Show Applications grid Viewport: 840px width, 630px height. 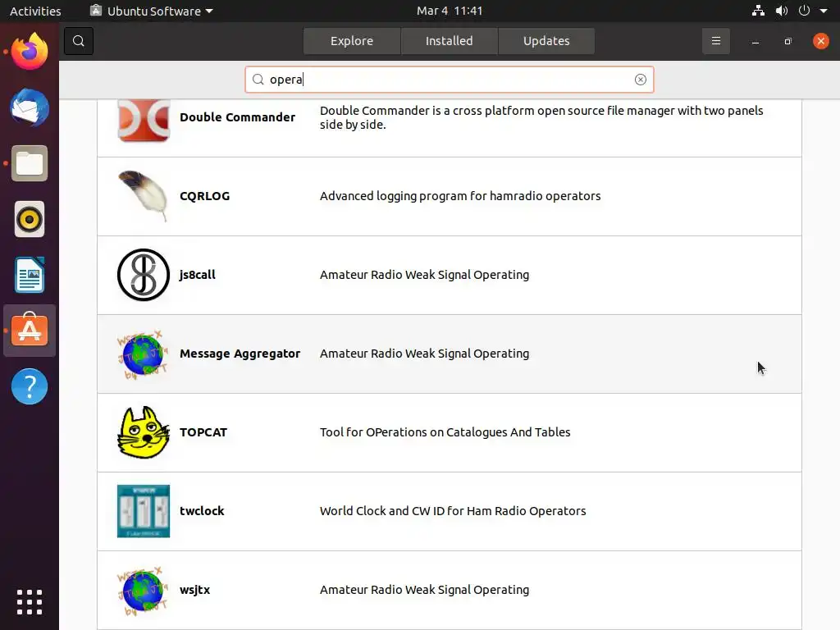click(30, 602)
